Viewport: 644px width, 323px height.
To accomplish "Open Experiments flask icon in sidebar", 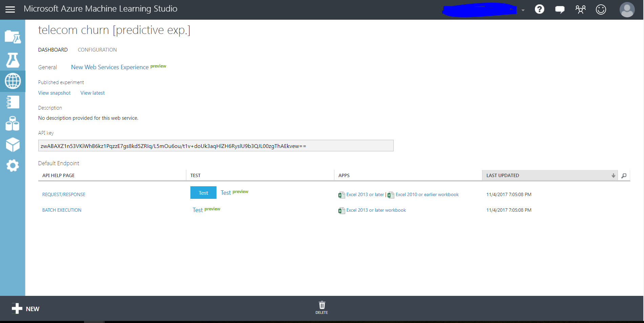I will point(13,60).
